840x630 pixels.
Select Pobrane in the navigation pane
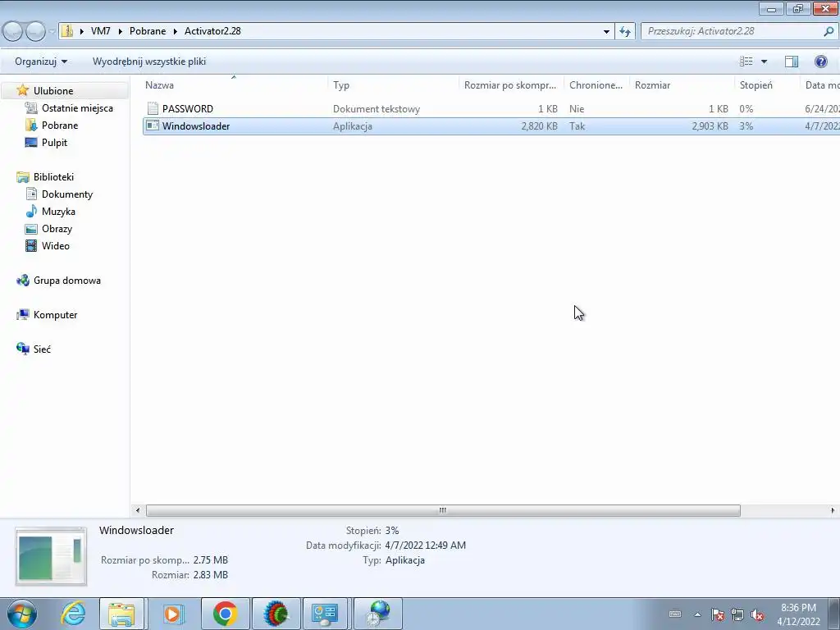coord(60,126)
